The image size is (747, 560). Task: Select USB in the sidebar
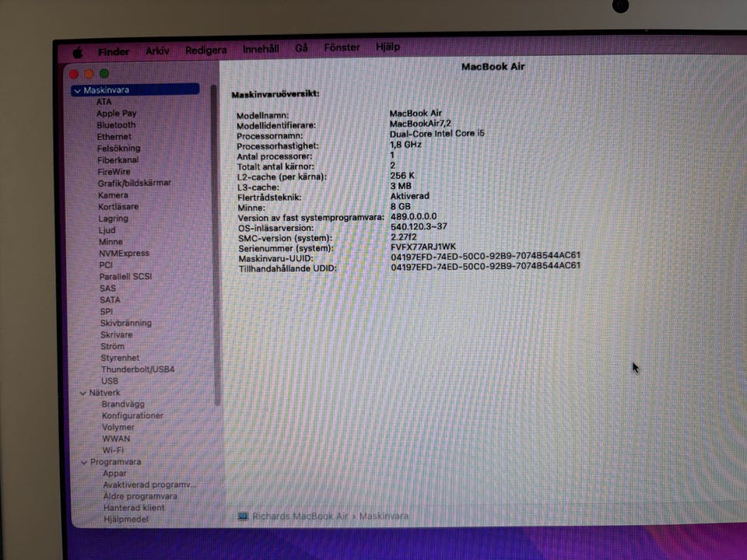pos(110,381)
